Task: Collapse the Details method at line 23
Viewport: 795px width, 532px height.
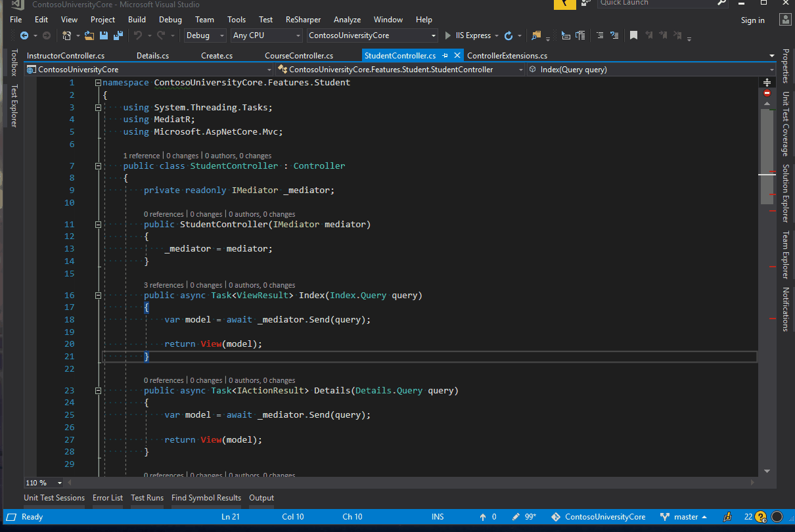Action: pos(98,391)
